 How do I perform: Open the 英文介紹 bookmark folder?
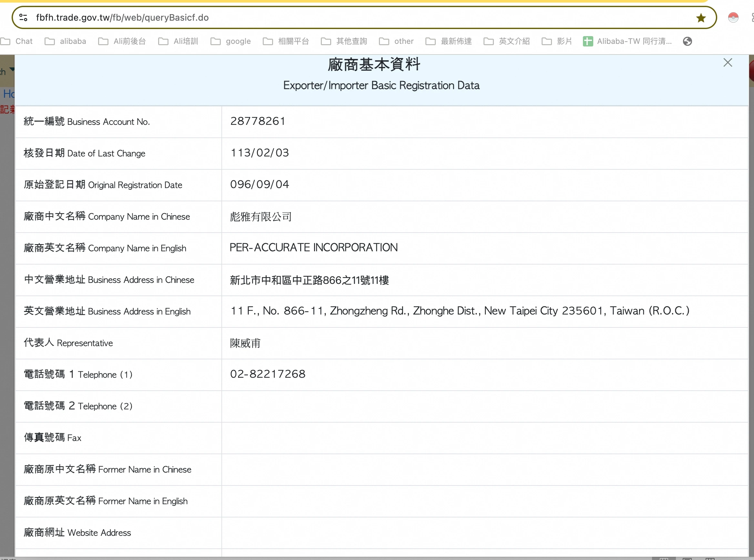(x=507, y=41)
